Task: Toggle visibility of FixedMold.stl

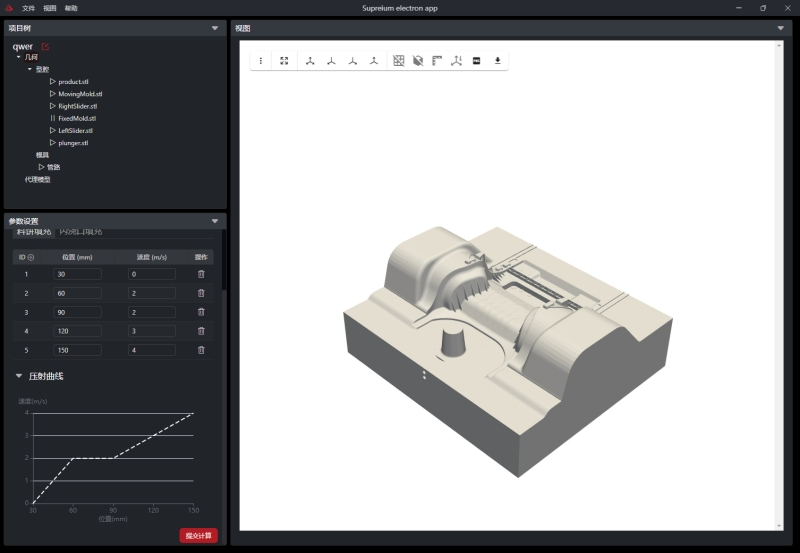Action: (52, 118)
